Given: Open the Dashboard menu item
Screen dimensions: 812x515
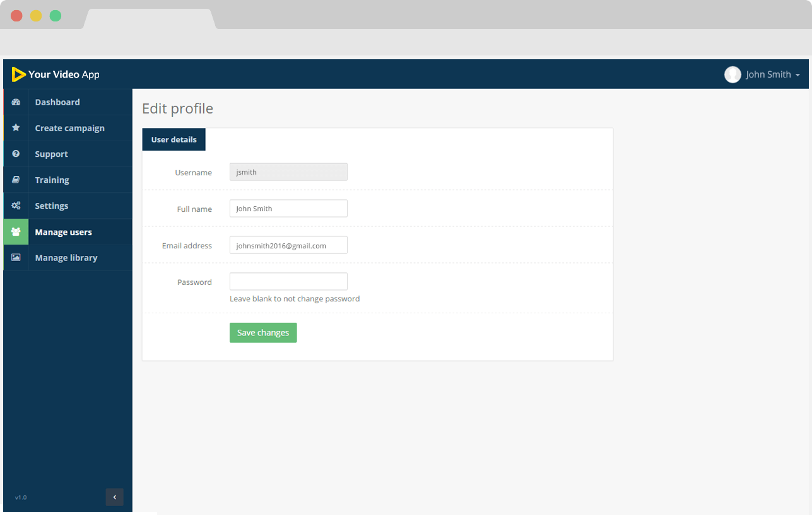Looking at the screenshot, I should click(x=57, y=102).
